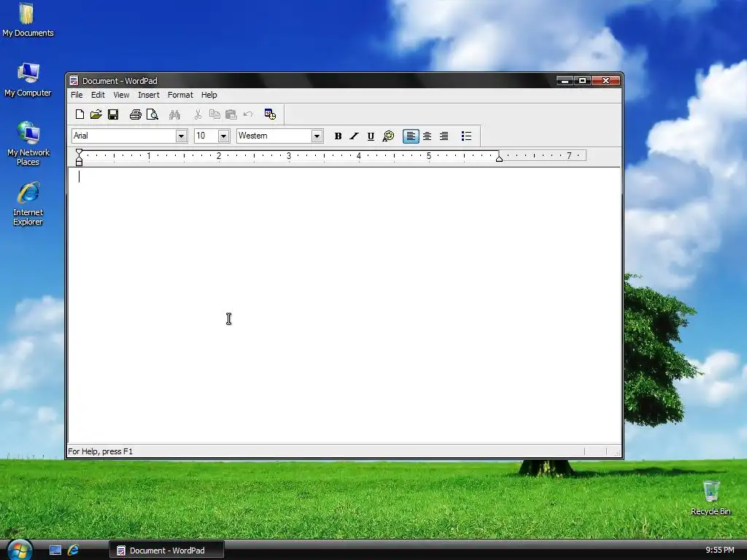
Task: Click the WordPad title bar document icon
Action: coord(74,80)
